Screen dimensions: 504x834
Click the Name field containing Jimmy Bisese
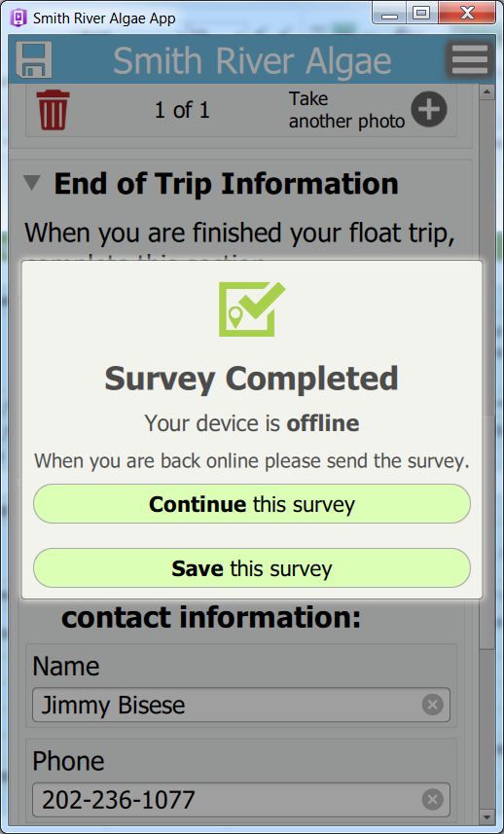click(x=241, y=705)
